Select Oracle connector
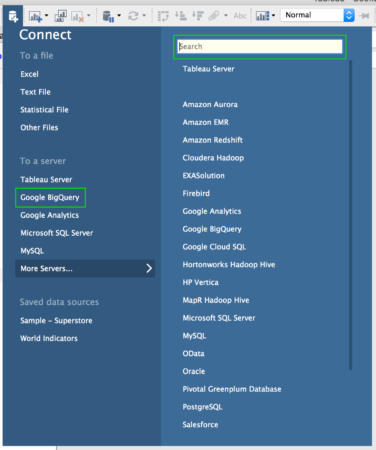The height and width of the screenshot is (450, 376). point(194,371)
